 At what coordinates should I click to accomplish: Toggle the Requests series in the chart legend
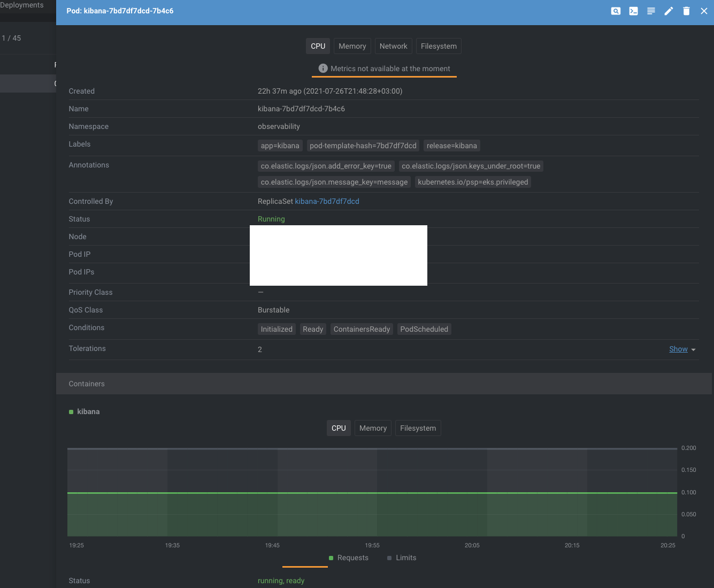click(x=349, y=558)
